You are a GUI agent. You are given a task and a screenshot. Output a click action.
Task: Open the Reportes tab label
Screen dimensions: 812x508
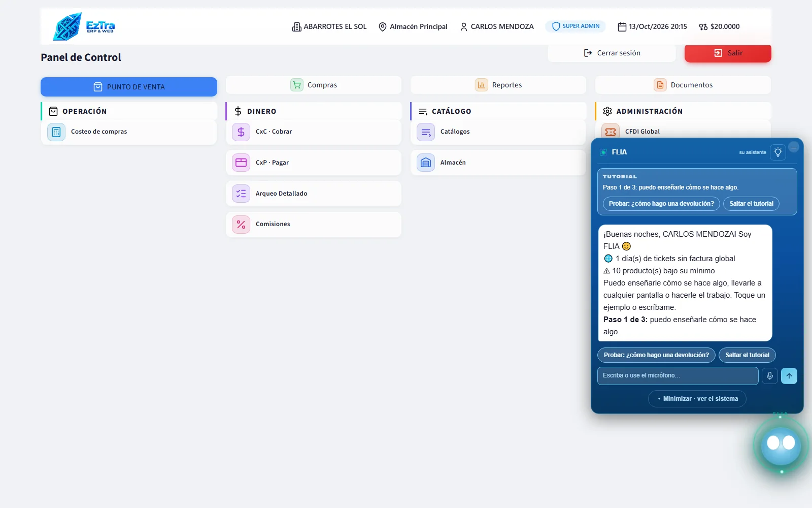click(x=507, y=85)
